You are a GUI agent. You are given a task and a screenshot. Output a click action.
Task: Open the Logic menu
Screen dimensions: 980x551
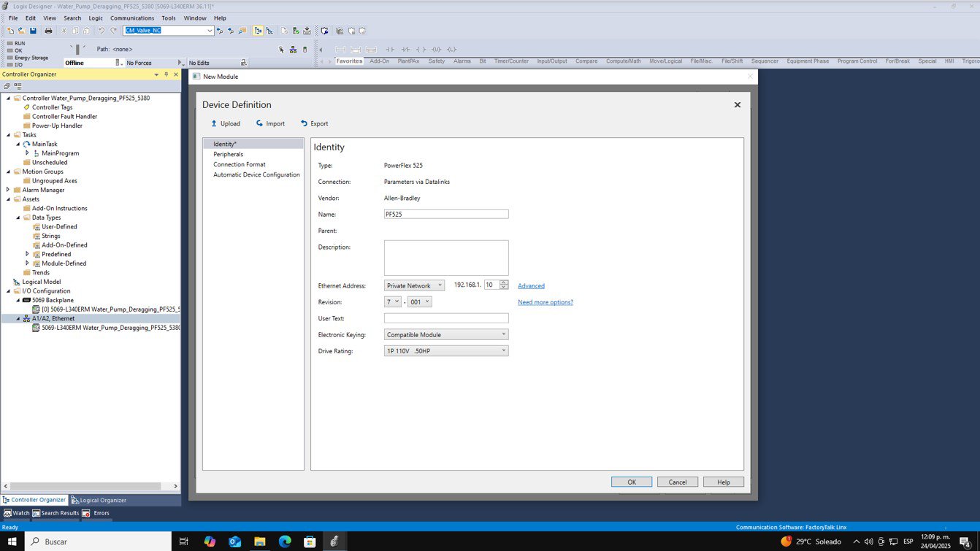pos(96,18)
